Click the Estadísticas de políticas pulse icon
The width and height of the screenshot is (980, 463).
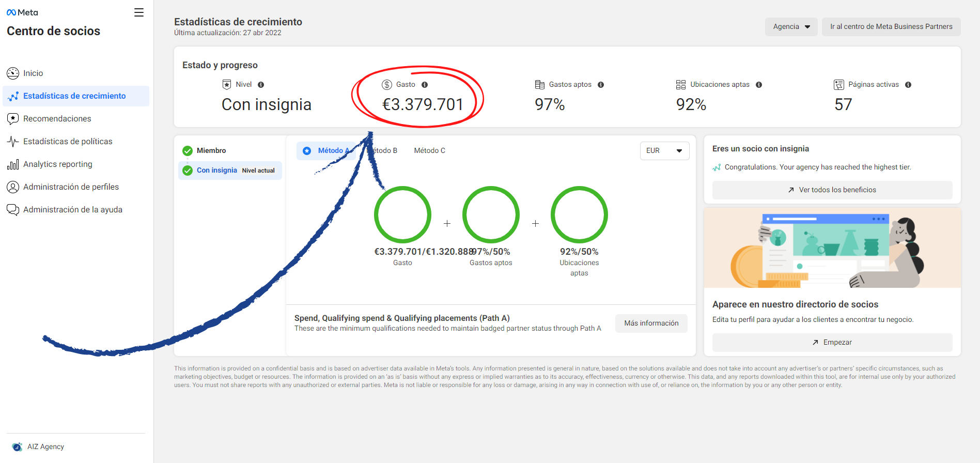pyautogui.click(x=13, y=142)
